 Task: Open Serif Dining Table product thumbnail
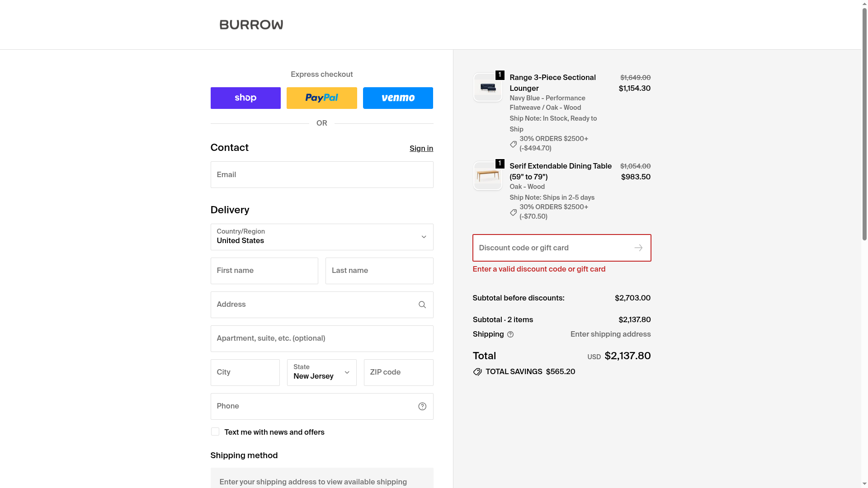(487, 176)
